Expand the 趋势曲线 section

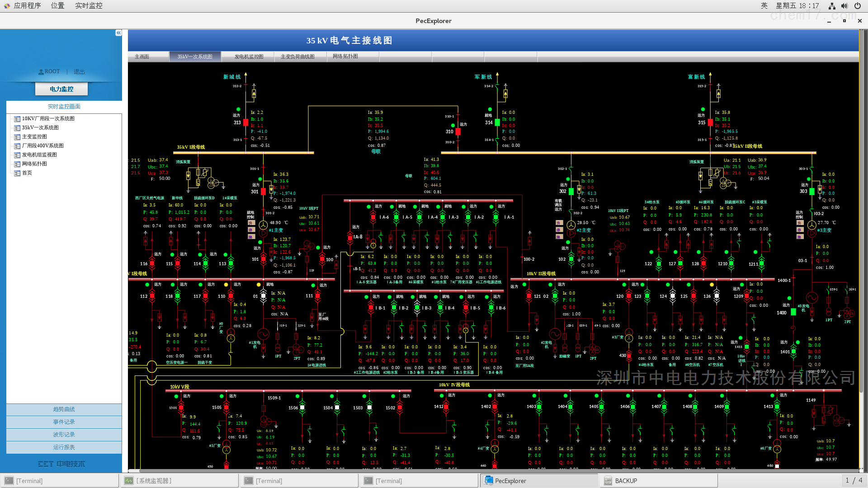(x=64, y=409)
